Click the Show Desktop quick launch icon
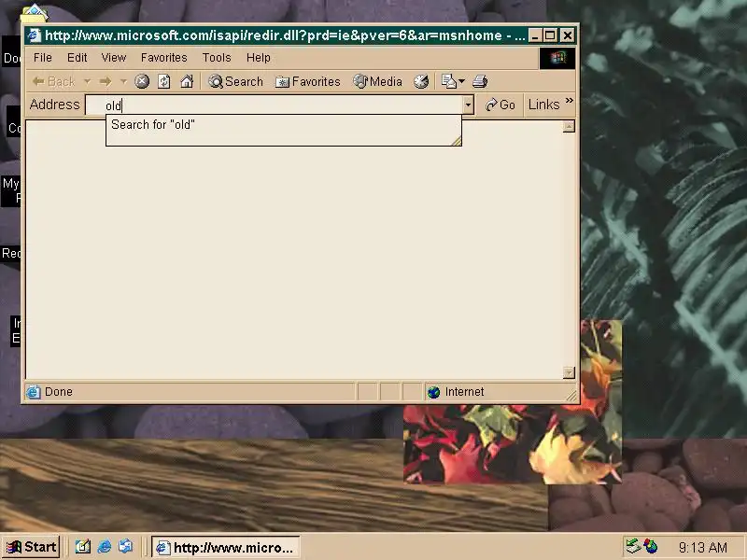Viewport: 747px width, 560px height. (82, 547)
